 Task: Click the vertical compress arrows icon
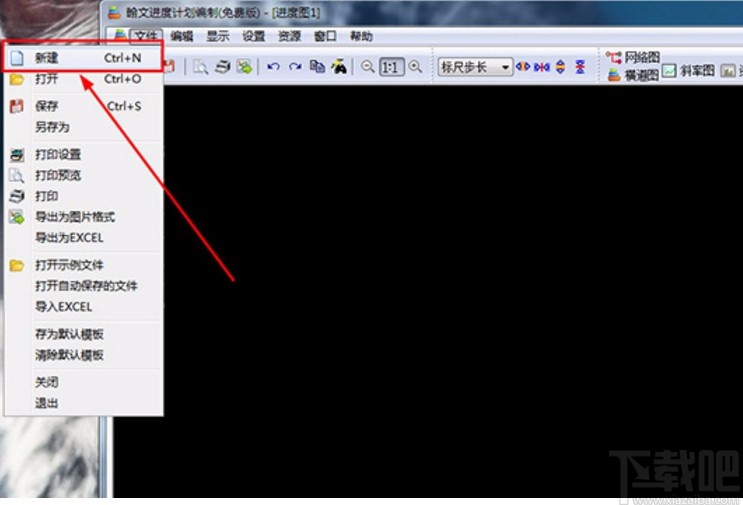[x=580, y=67]
